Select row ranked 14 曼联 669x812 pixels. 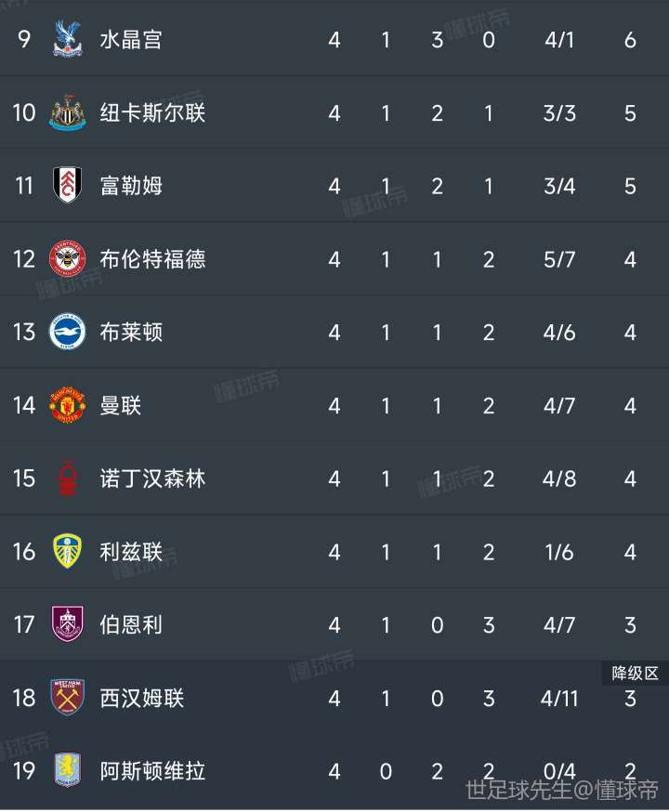coord(334,405)
